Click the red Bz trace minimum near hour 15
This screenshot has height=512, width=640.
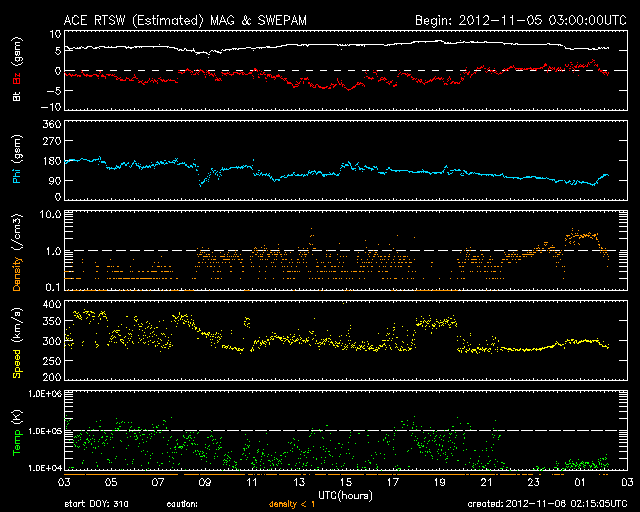click(x=348, y=89)
